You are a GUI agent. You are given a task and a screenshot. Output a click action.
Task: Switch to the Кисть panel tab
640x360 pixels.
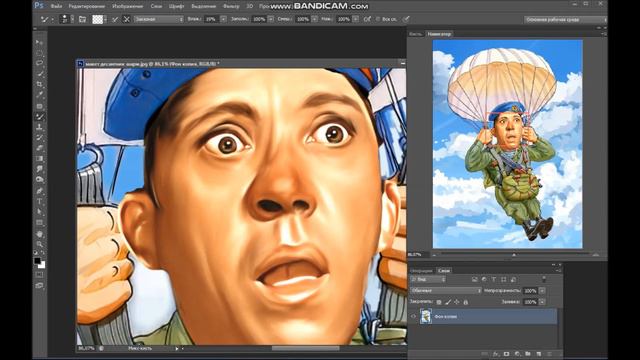(416, 34)
